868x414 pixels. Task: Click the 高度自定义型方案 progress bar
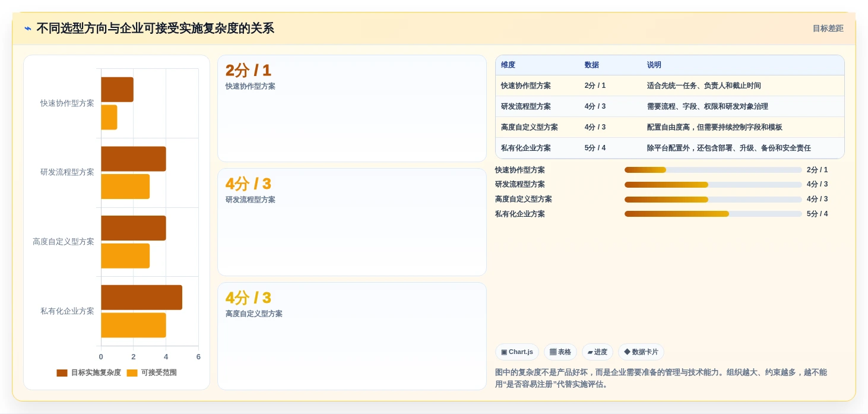713,200
